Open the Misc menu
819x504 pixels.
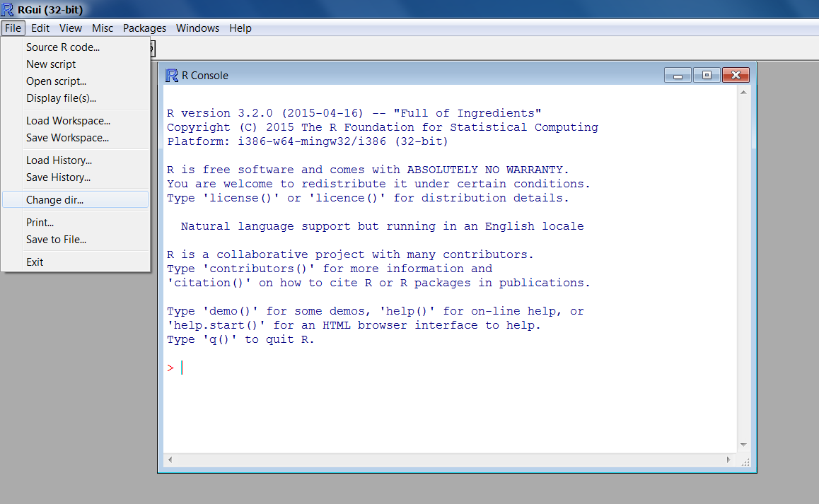coord(103,28)
